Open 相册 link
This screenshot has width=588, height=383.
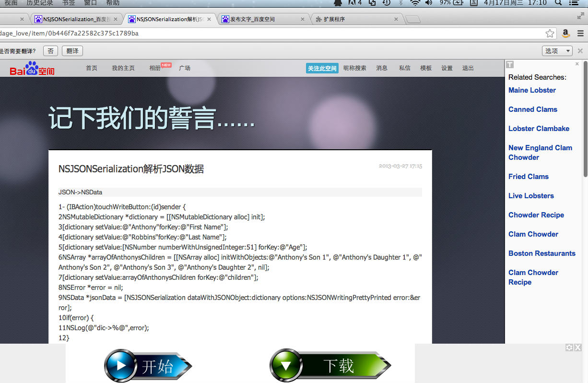155,68
